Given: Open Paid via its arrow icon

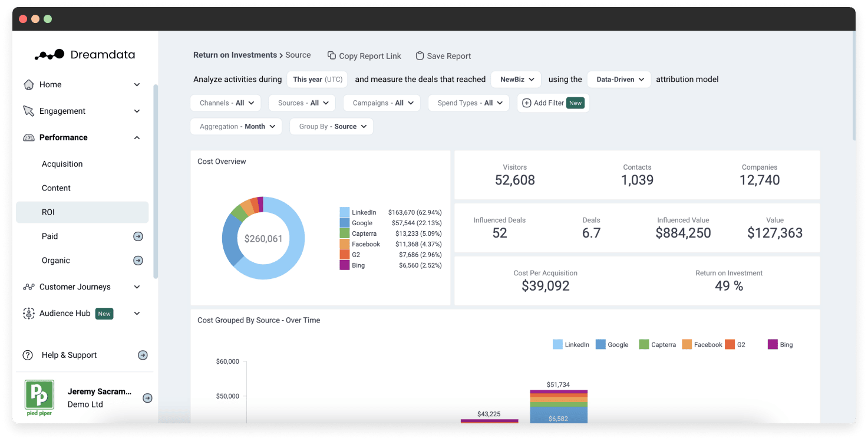Looking at the screenshot, I should coord(138,236).
